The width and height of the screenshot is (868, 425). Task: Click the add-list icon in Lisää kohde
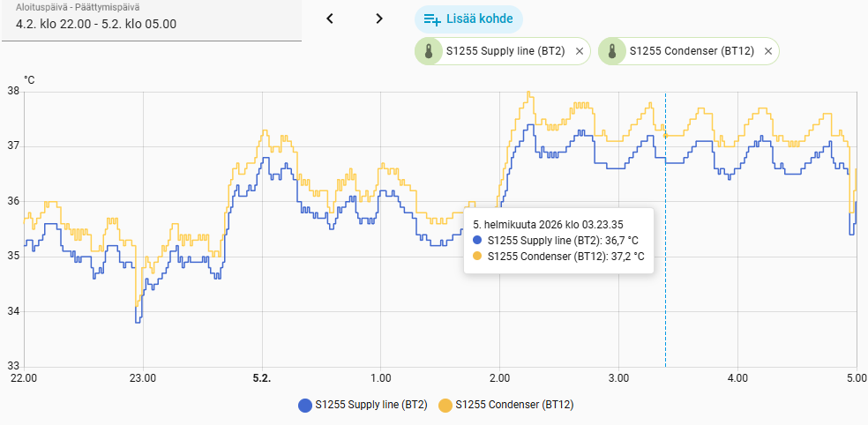[432, 19]
